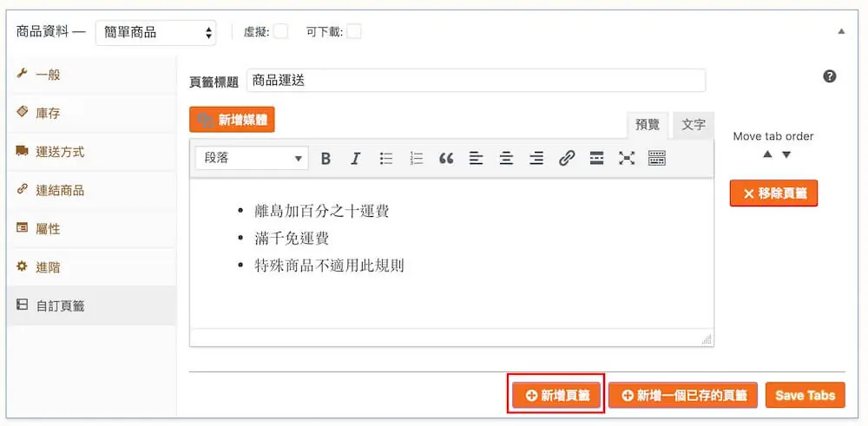This screenshot has height=426, width=868.
Task: Open the 段落 paragraph format dropdown
Action: click(252, 158)
